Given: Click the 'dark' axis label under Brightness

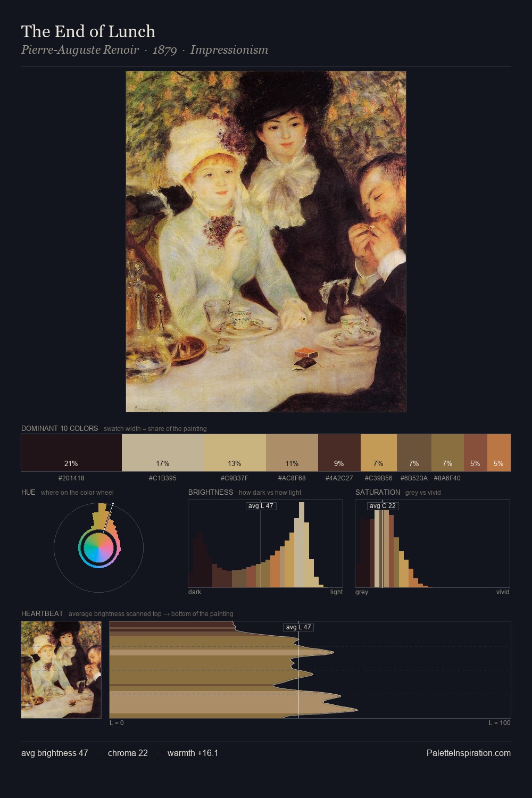Looking at the screenshot, I should (x=195, y=592).
